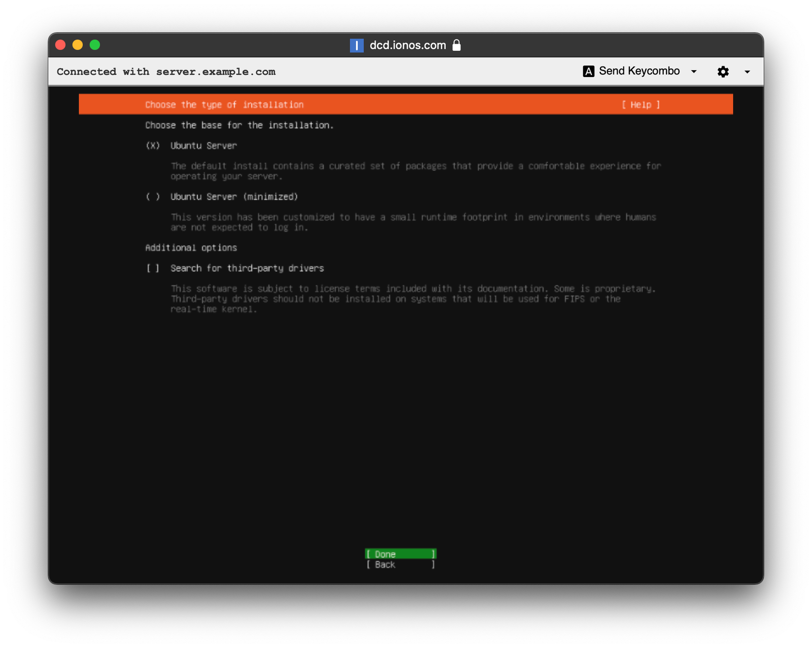Click the dcd.ionos.com address text
This screenshot has width=812, height=648.
(x=408, y=45)
